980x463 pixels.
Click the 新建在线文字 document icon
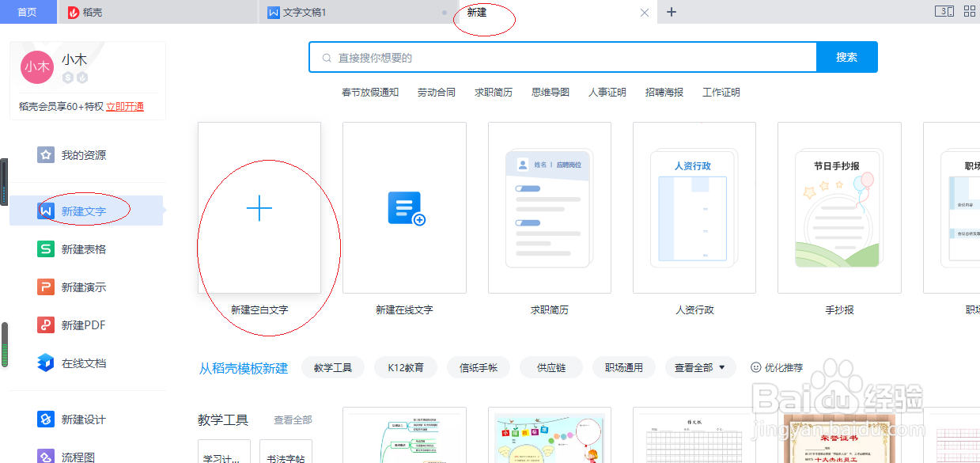click(407, 209)
